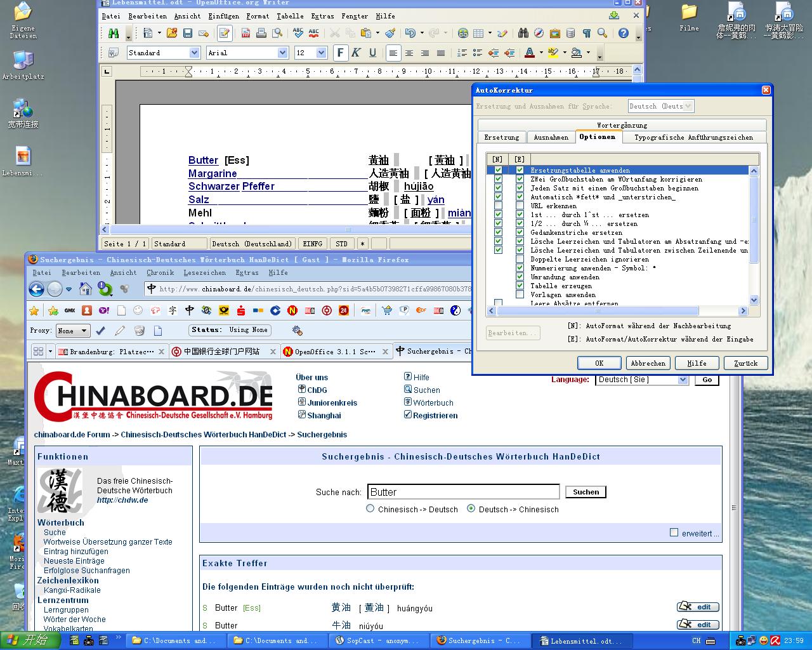Toggle Italic (K) in Writer formatting bar
This screenshot has width=812, height=650.
pyautogui.click(x=357, y=53)
